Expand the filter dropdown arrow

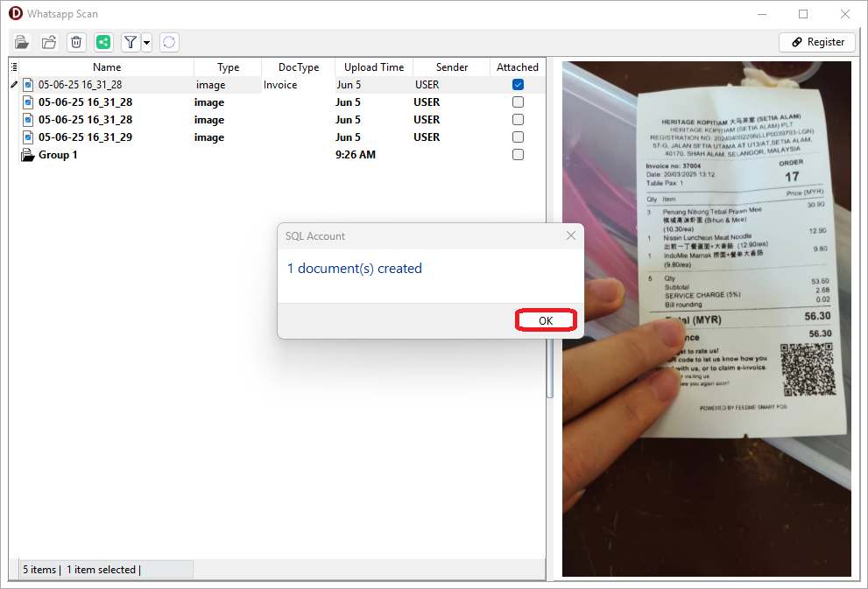pos(146,42)
